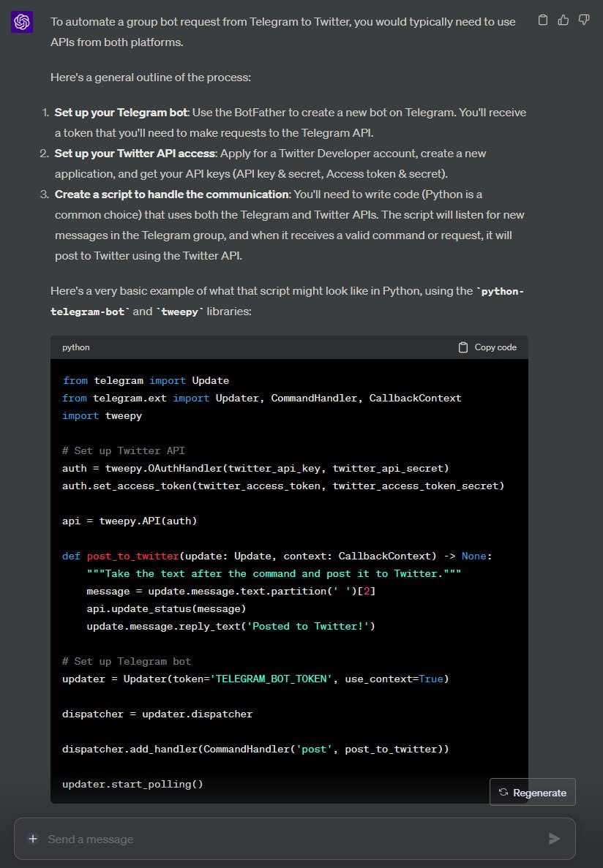Click the bold 'Set up your Twitter API access' heading
This screenshot has height=868, width=603.
tap(135, 154)
